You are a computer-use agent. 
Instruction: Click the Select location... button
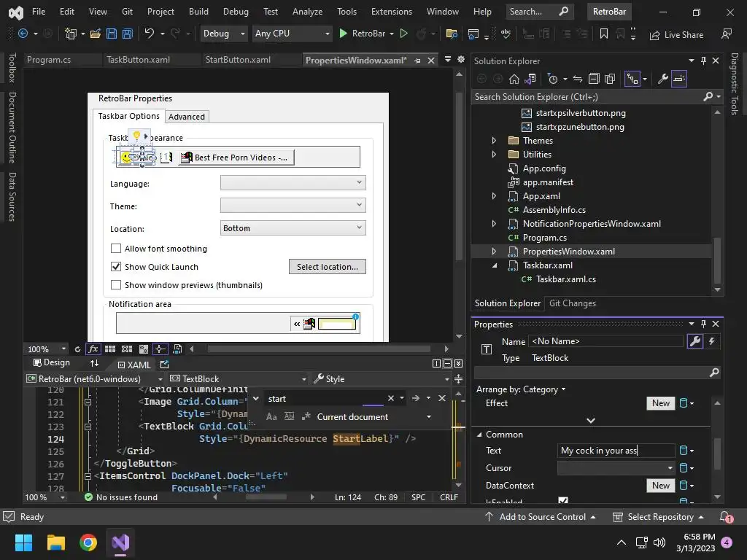(328, 267)
